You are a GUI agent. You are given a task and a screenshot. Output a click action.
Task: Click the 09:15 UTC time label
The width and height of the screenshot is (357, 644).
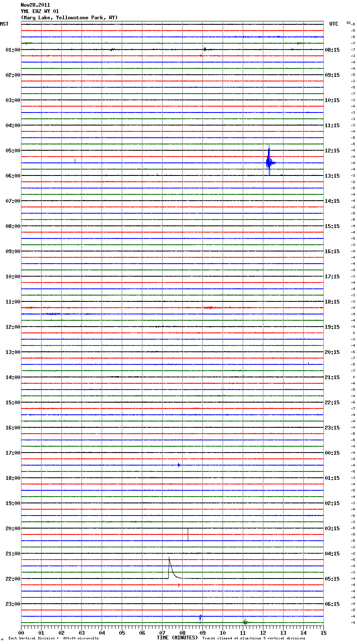coord(332,75)
